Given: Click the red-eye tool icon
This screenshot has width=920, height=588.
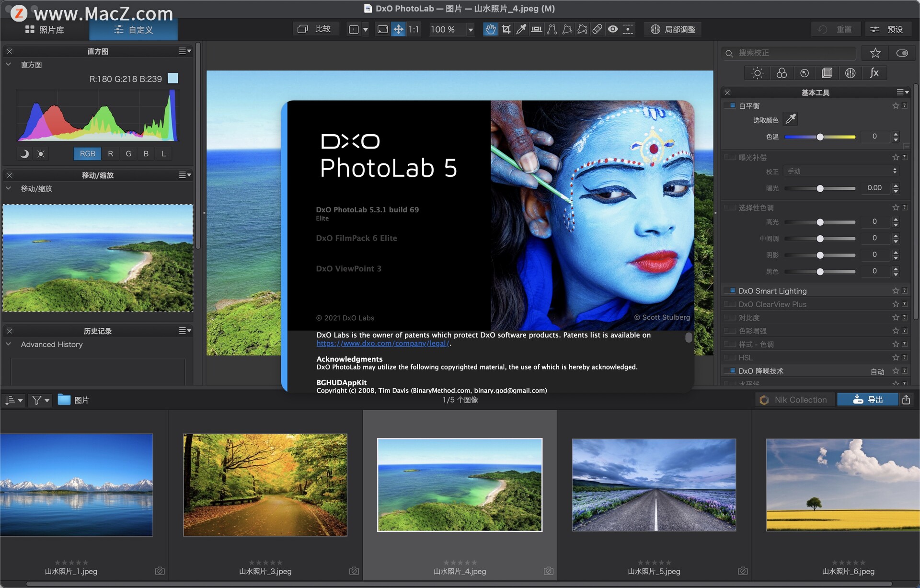Looking at the screenshot, I should click(613, 30).
